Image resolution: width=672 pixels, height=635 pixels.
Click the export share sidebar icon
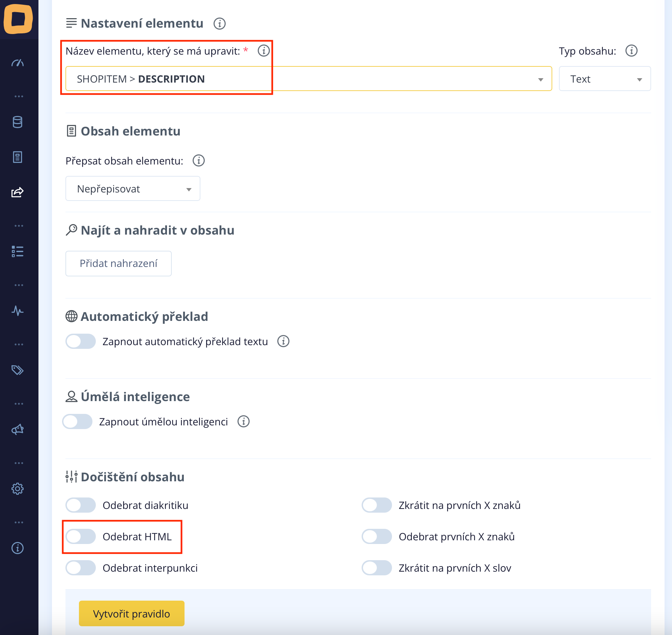[x=18, y=192]
